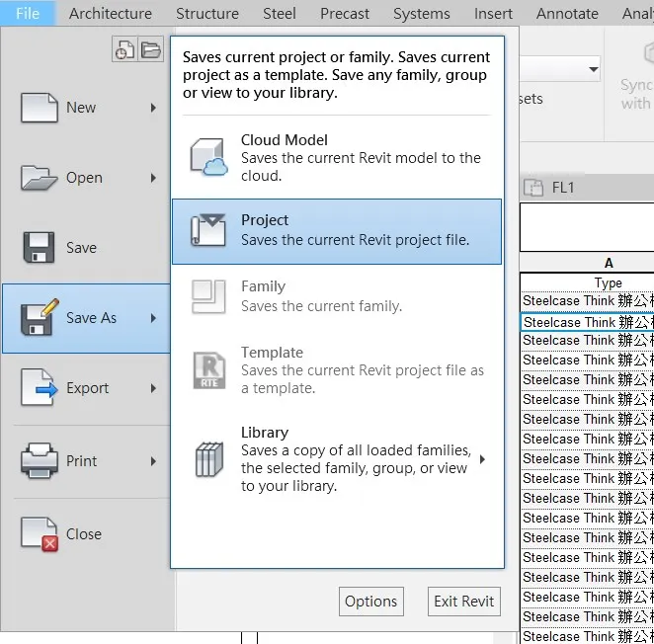Click the Print printer icon
This screenshot has height=644, width=654.
40,461
